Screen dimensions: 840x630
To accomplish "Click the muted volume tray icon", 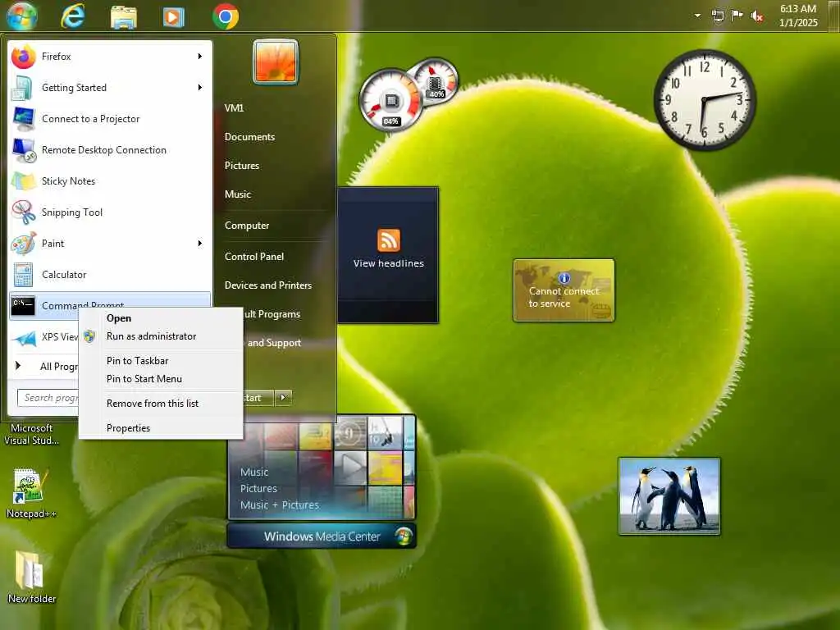I will (757, 16).
